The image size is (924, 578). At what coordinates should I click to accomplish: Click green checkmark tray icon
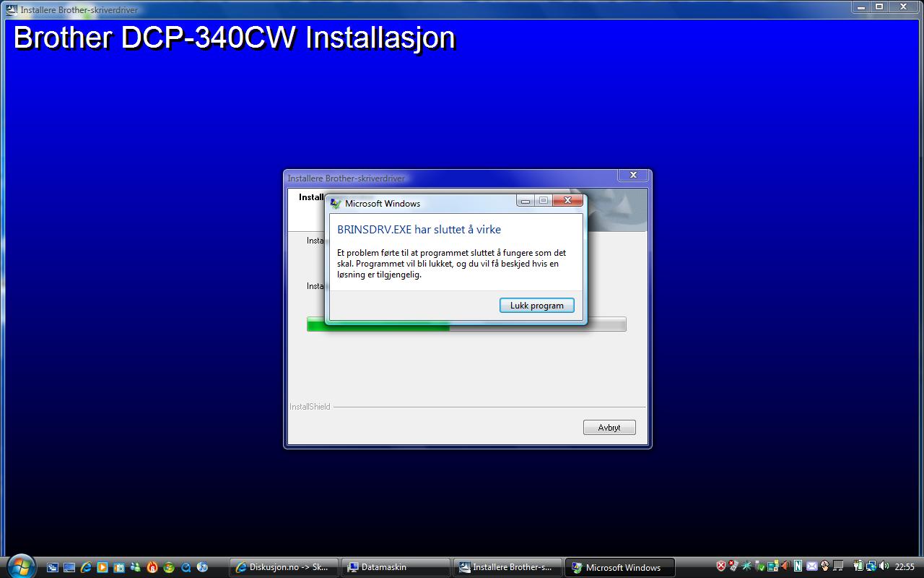(x=760, y=566)
